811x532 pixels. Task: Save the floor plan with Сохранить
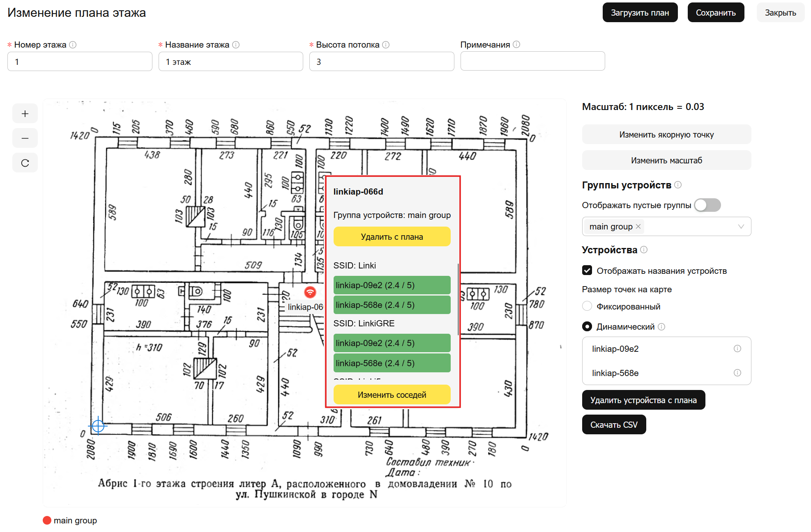point(716,13)
